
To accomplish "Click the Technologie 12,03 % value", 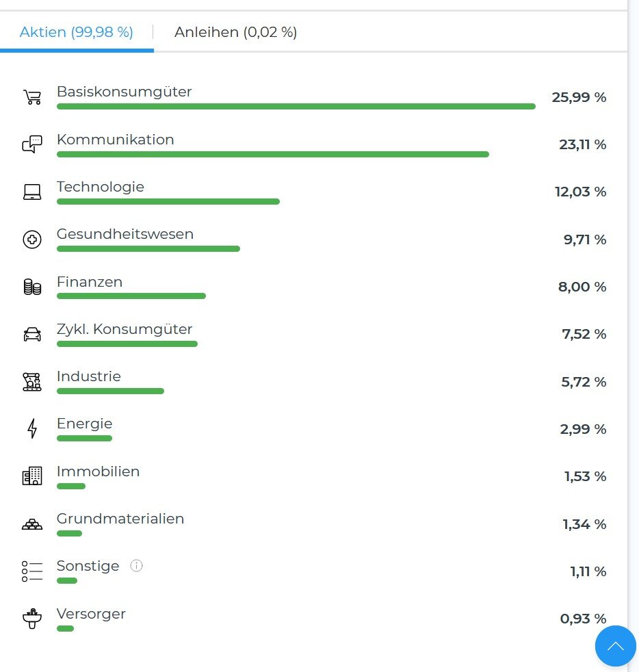I will (580, 192).
